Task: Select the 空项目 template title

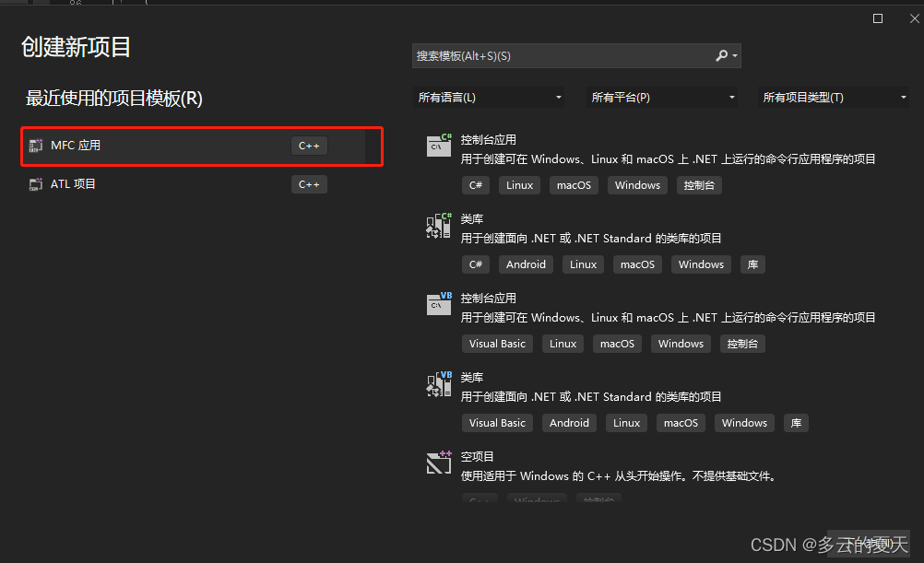Action: pyautogui.click(x=477, y=456)
